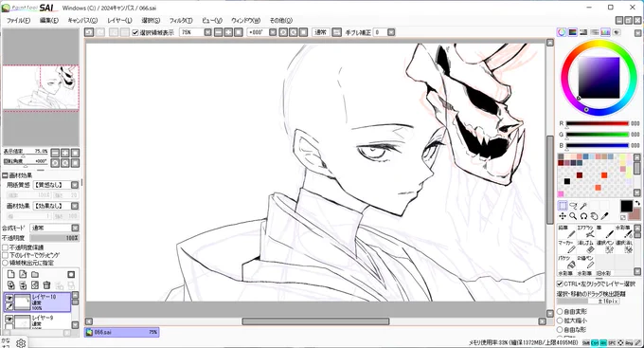Open 用紙質感 paper texture dropdown
This screenshot has height=348, width=644.
click(x=75, y=185)
